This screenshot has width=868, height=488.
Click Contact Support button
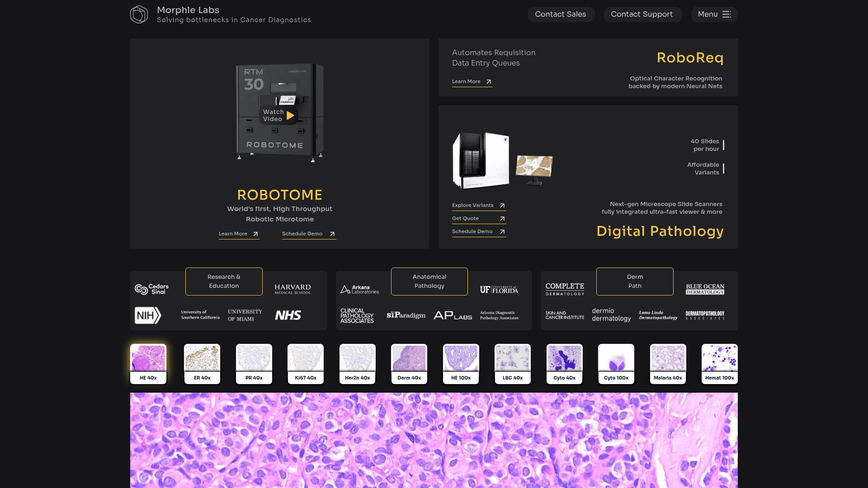(642, 14)
